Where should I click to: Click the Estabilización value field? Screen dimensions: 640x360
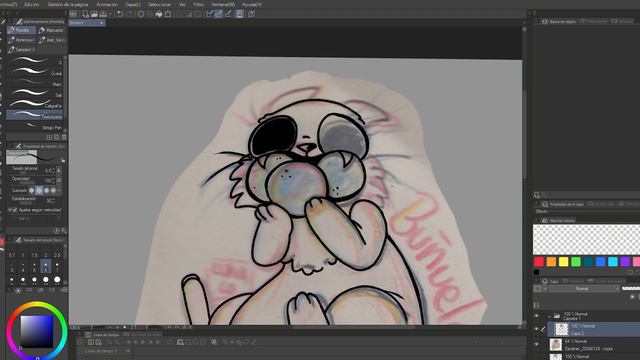[x=49, y=200]
